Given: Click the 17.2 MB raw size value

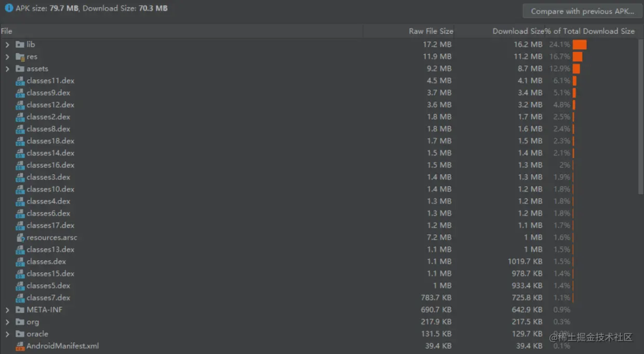Looking at the screenshot, I should [437, 45].
